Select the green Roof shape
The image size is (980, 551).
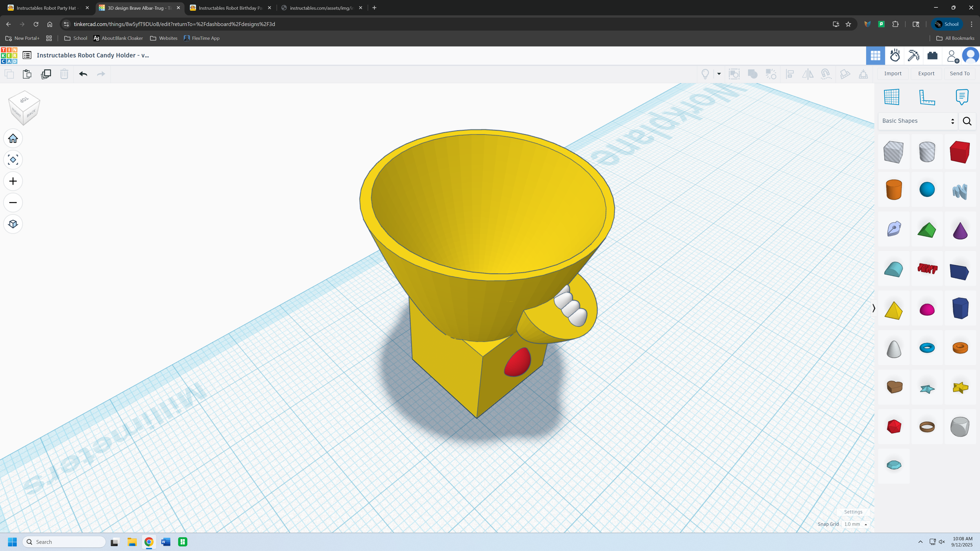tap(927, 230)
